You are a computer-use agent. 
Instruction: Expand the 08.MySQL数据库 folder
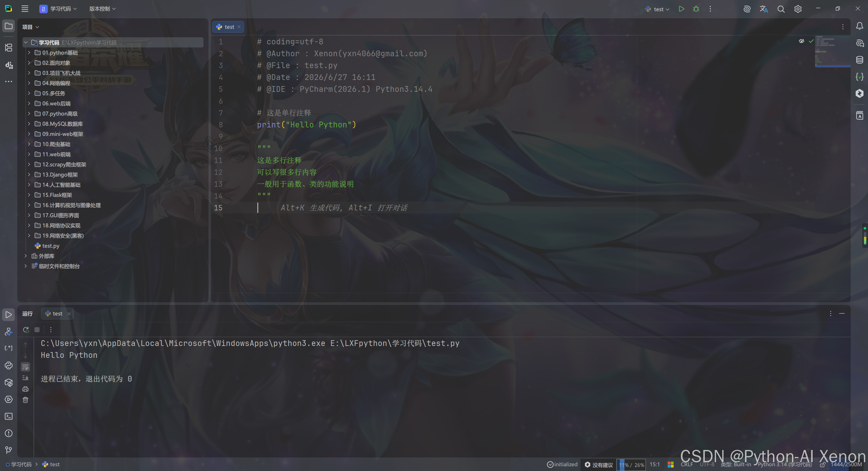pyautogui.click(x=29, y=124)
